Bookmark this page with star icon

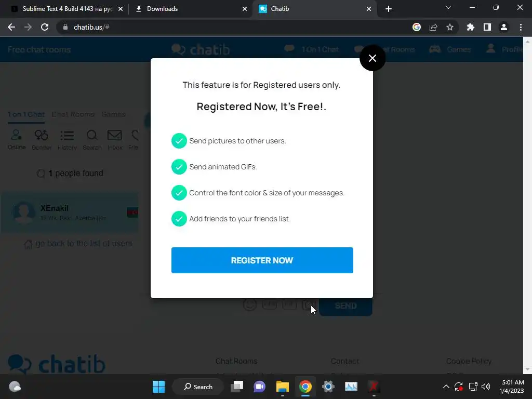449,27
